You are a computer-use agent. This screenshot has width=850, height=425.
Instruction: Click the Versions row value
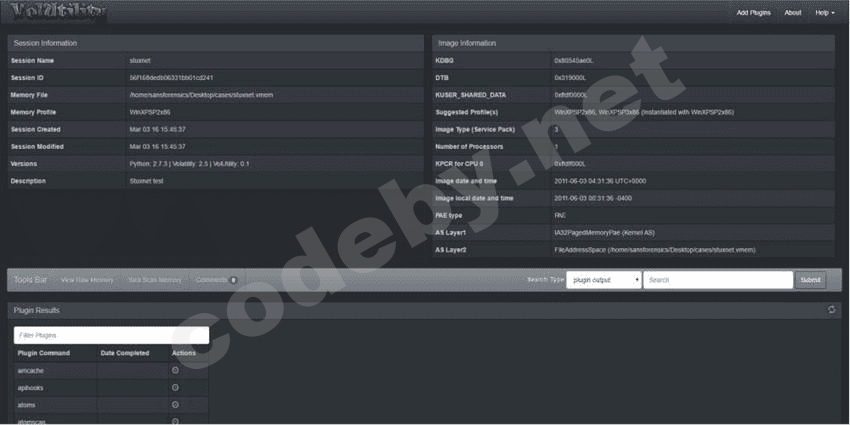click(189, 164)
